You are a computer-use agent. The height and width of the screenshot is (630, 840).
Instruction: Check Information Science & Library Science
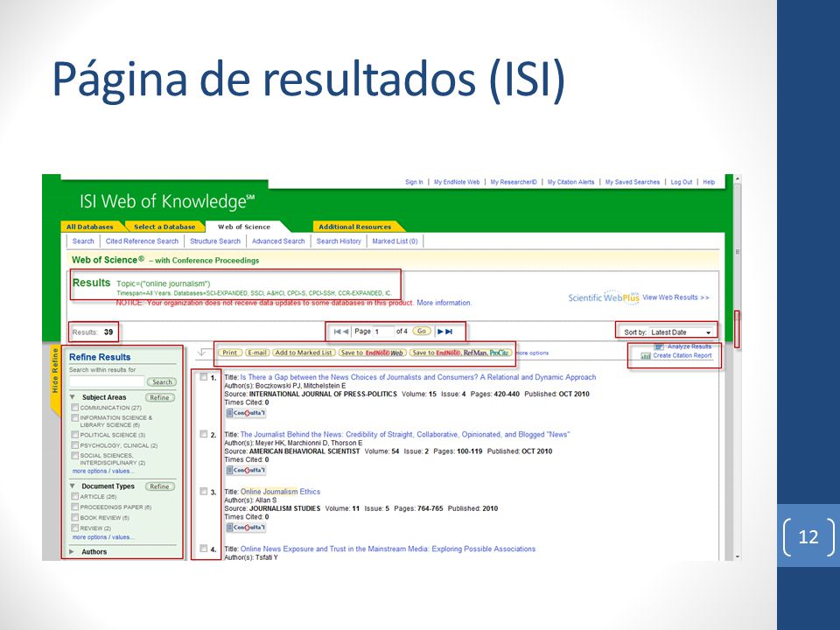(x=75, y=418)
